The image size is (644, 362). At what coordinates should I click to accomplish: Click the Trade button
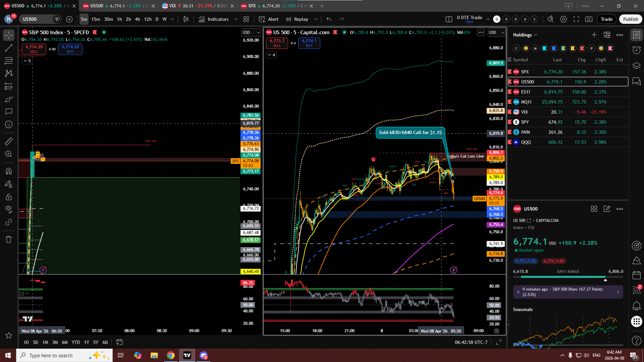click(x=606, y=19)
